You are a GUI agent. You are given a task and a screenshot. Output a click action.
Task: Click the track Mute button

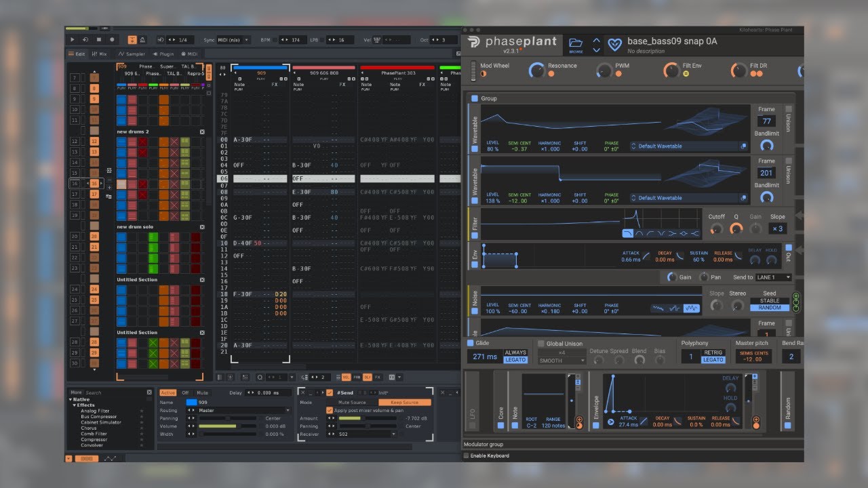tap(202, 392)
